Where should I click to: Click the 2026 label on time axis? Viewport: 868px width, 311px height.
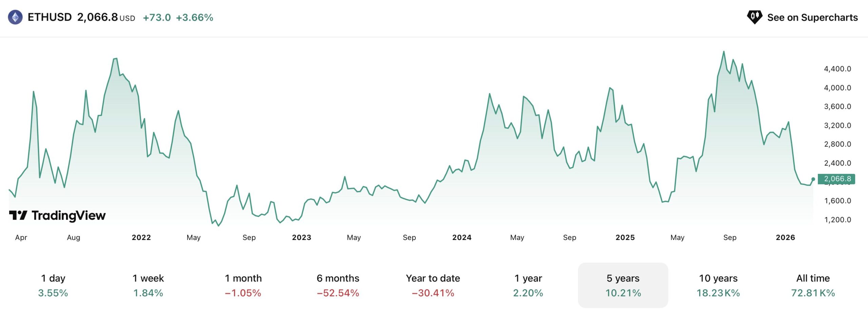pos(785,238)
